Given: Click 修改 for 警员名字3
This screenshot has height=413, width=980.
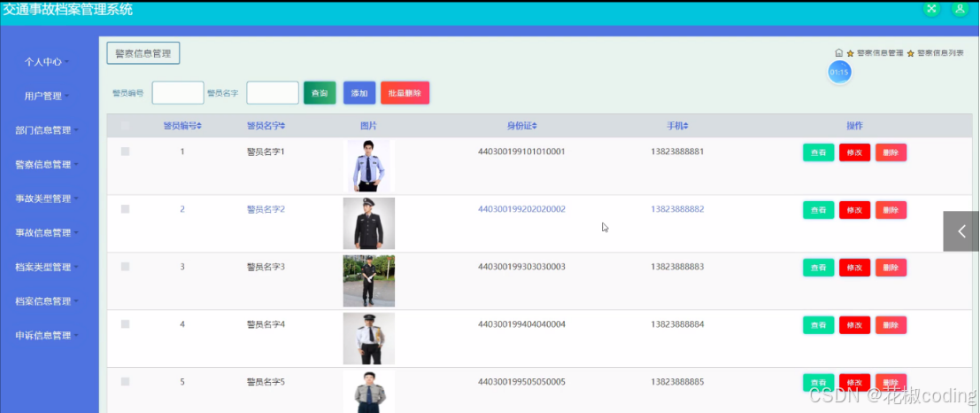Looking at the screenshot, I should (x=854, y=267).
